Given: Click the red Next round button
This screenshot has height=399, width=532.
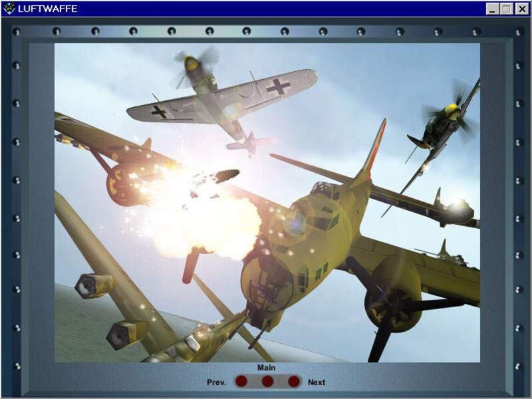Looking at the screenshot, I should [294, 381].
